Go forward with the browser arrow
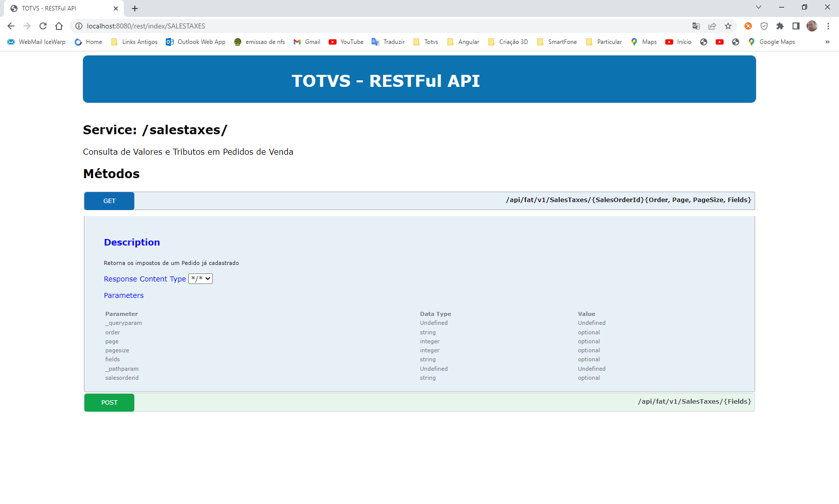Screen dimensions: 839x504 (27, 26)
